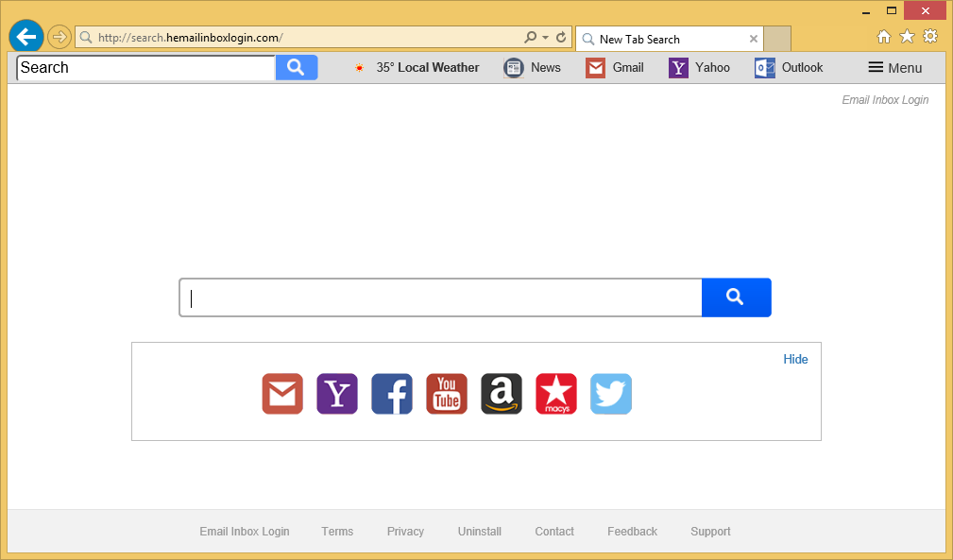
Task: Click the purple Yahoo toolbar icon
Action: click(x=678, y=68)
